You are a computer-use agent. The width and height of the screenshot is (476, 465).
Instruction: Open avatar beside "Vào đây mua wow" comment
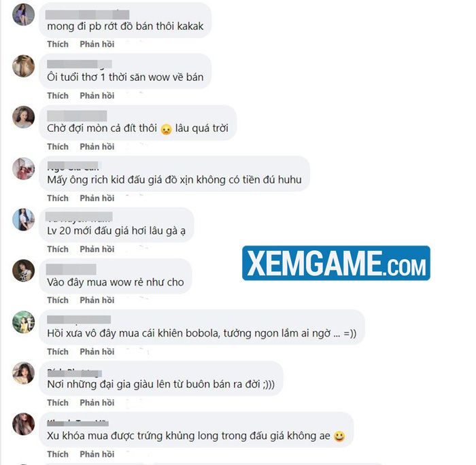[x=23, y=271]
